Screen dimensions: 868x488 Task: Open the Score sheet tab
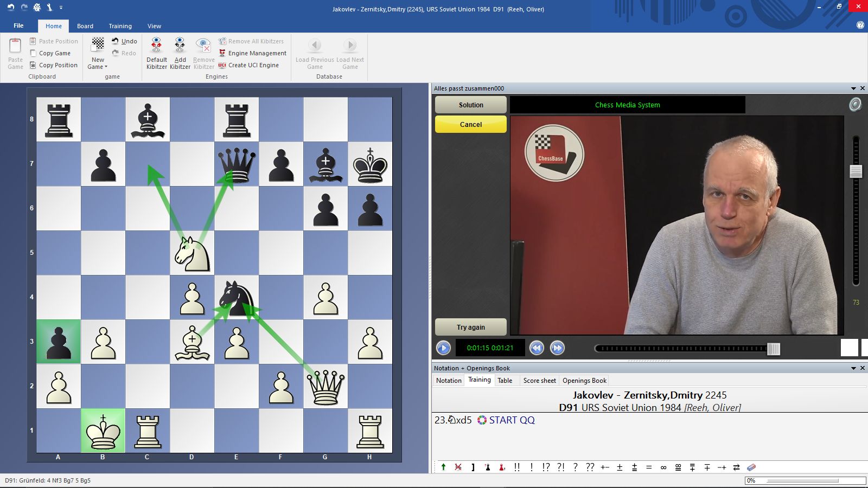[539, 380]
